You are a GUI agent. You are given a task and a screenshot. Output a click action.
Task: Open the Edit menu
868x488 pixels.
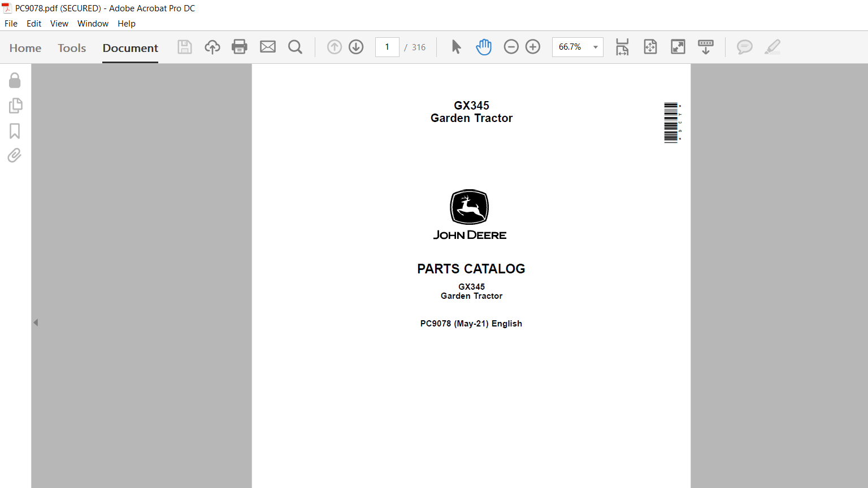coord(34,24)
